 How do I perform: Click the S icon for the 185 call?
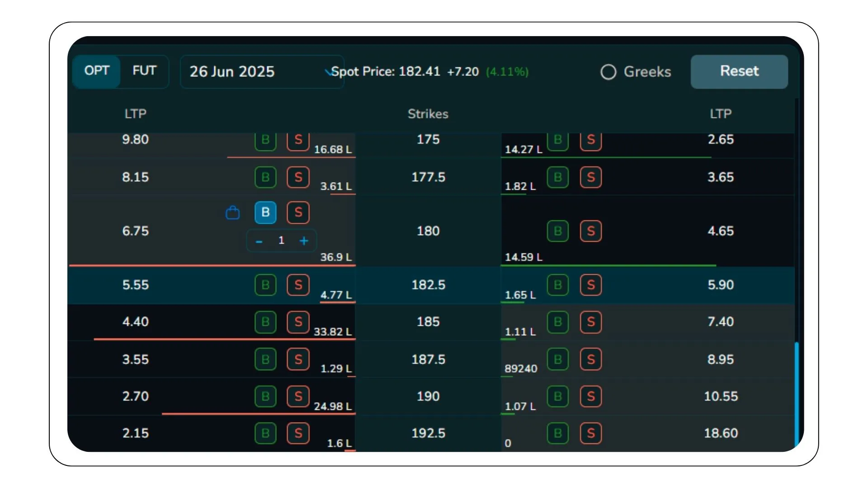point(297,322)
